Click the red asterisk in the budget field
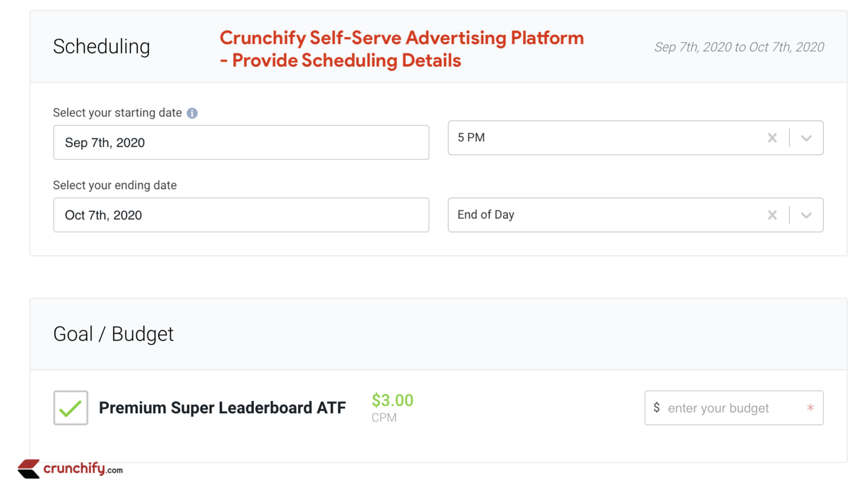The height and width of the screenshot is (485, 868). [x=810, y=408]
